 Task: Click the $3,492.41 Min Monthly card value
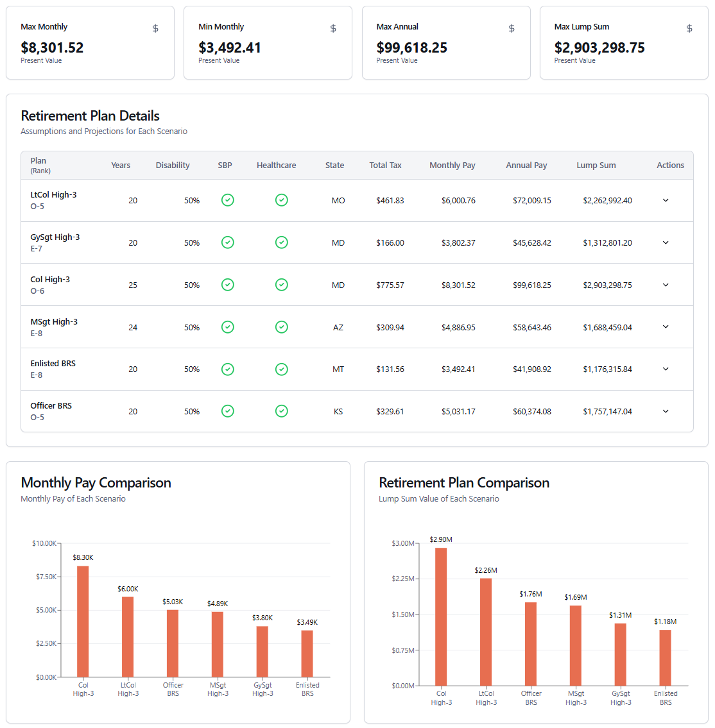coord(230,47)
